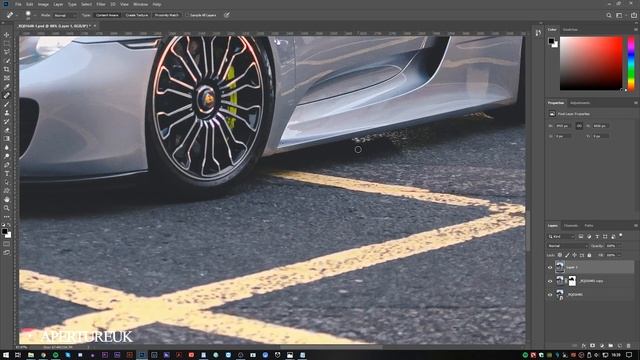Screen dimensions: 640x360
Task: Pick a color in the Color panel field
Action: pyautogui.click(x=591, y=63)
